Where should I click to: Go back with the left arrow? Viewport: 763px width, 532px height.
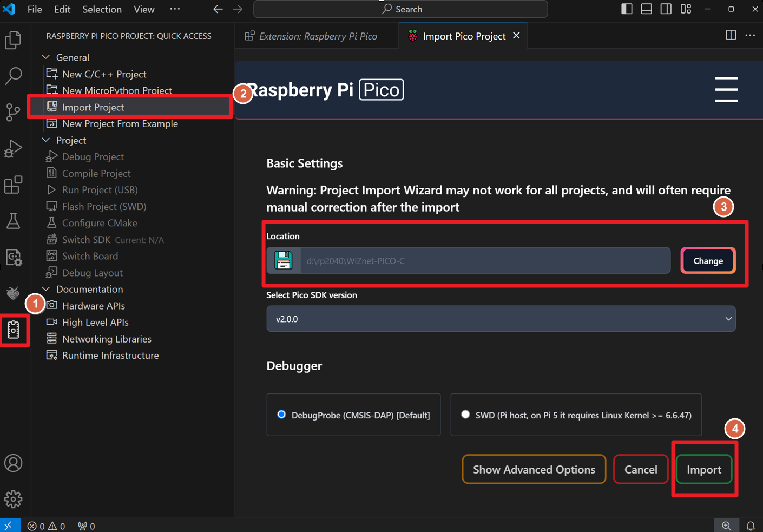[218, 9]
